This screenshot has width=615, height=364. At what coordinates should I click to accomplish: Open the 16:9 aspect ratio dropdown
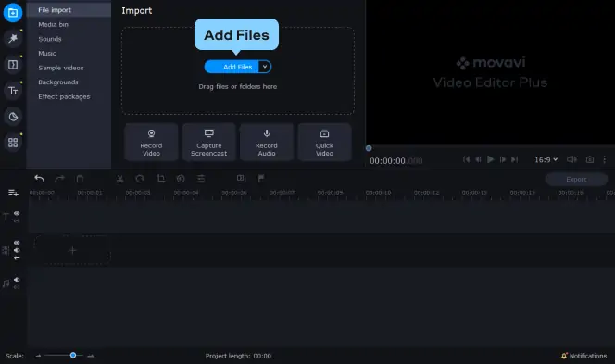[546, 159]
